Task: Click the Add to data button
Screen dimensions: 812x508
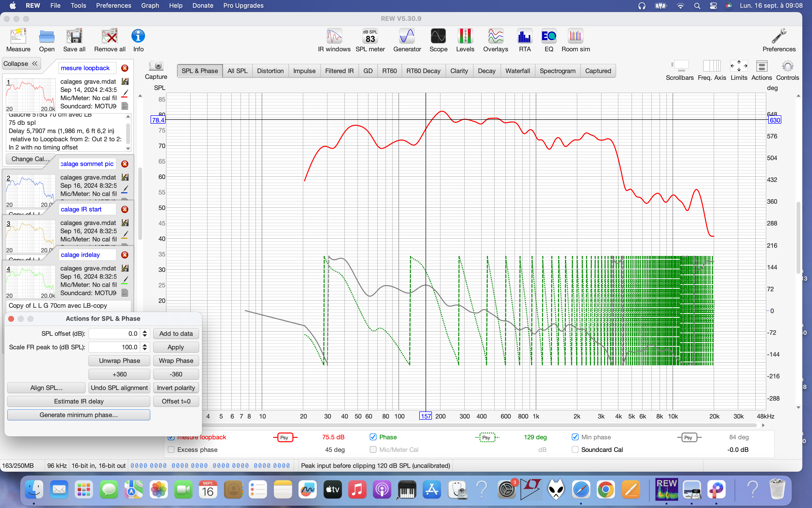Action: point(176,334)
